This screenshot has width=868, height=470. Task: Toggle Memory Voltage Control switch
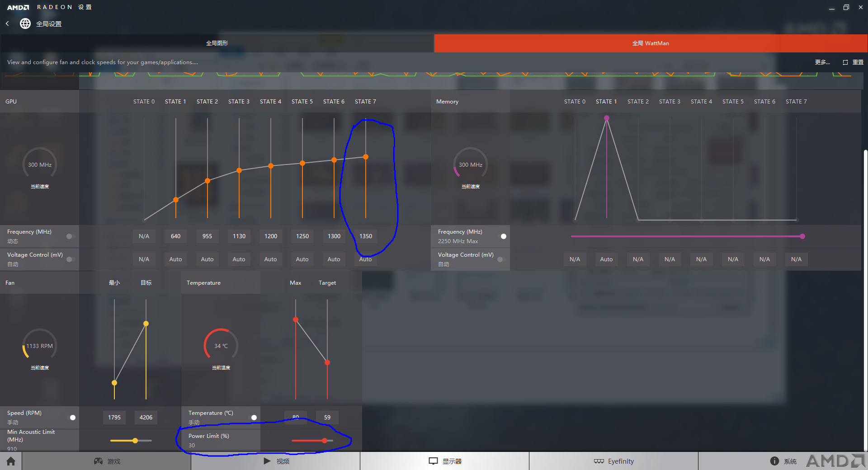[502, 259]
